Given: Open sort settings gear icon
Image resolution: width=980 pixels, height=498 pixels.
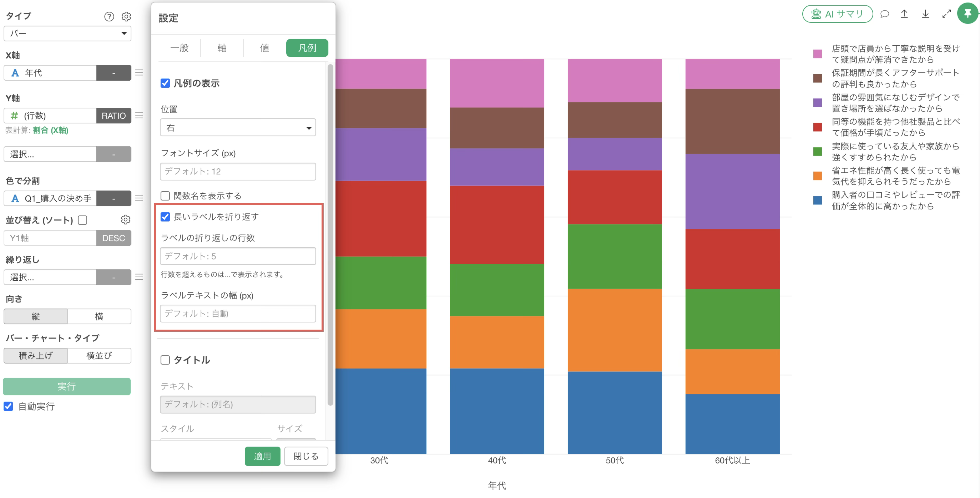Looking at the screenshot, I should coord(125,219).
